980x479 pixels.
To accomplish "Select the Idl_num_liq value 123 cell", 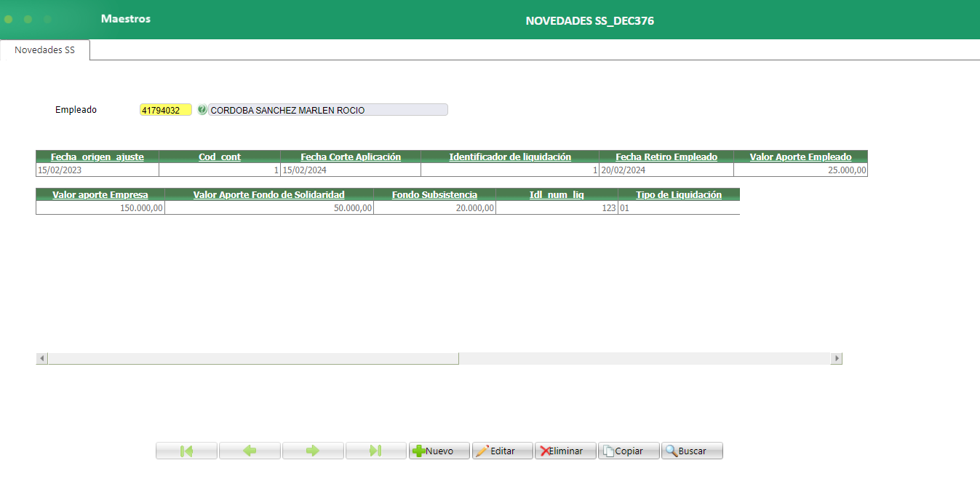I will point(557,207).
